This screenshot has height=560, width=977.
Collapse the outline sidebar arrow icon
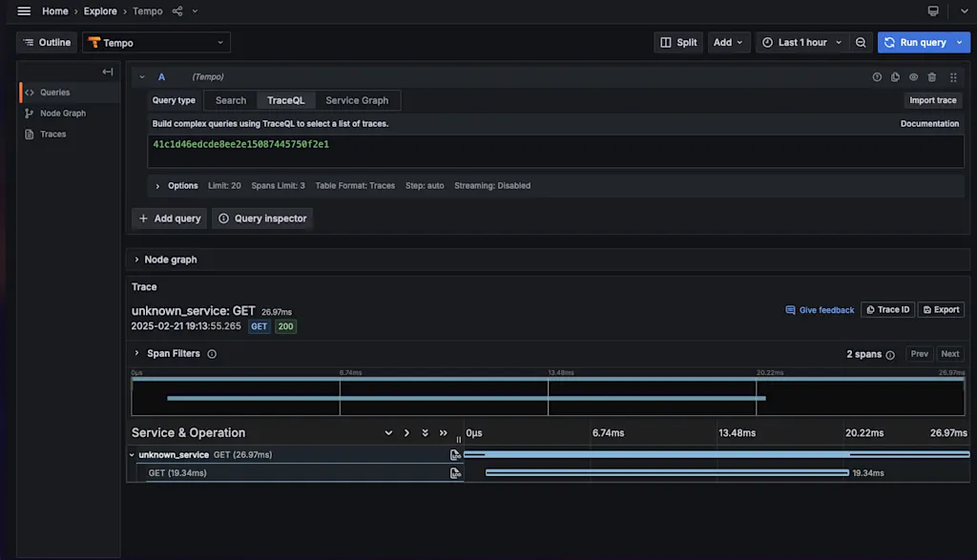pyautogui.click(x=108, y=72)
